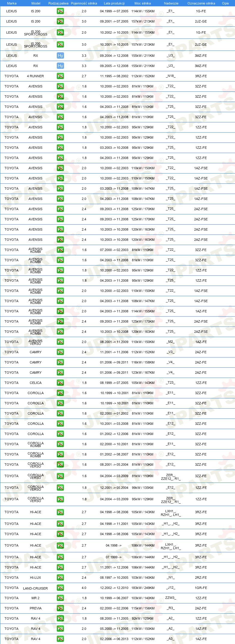This screenshot has width=235, height=644.
Task: Click fuel icon for RAV 4 02.2006-06.2013
Action: tap(60, 639)
